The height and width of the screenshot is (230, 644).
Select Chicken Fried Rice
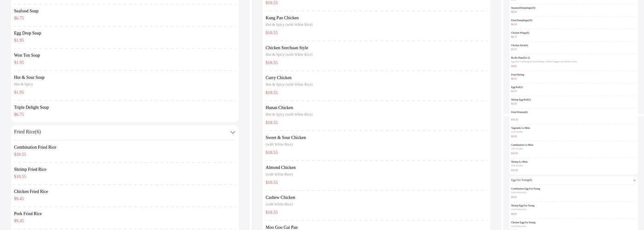click(x=125, y=195)
